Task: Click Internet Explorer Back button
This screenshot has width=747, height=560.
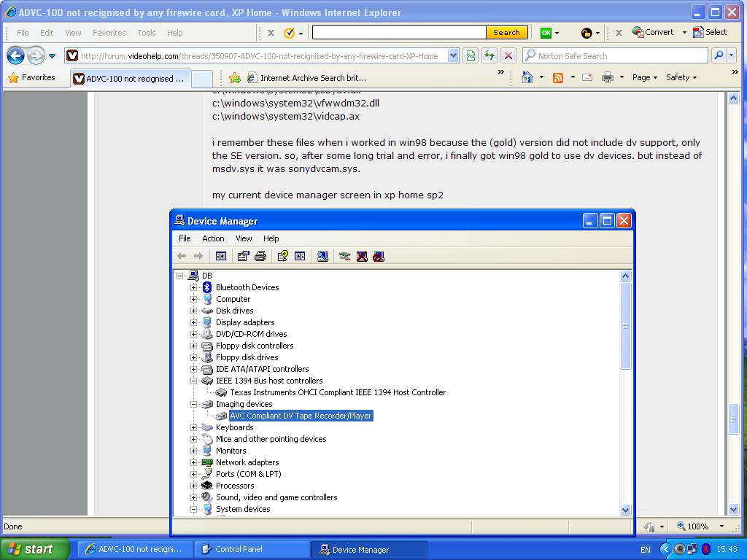Action: [15, 55]
